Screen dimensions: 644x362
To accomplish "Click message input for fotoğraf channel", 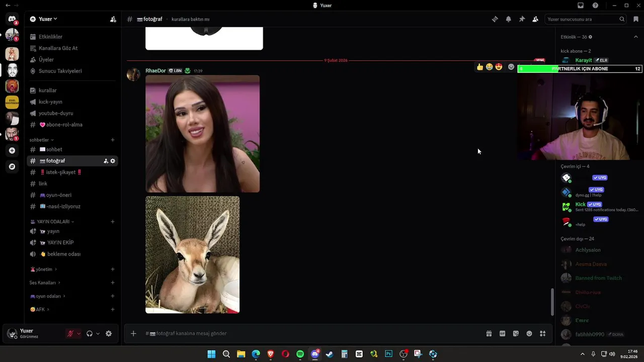I will pyautogui.click(x=312, y=333).
